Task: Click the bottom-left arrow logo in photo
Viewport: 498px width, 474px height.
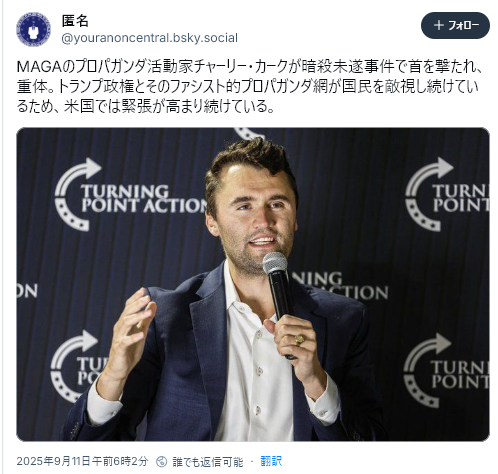Action: (78, 366)
